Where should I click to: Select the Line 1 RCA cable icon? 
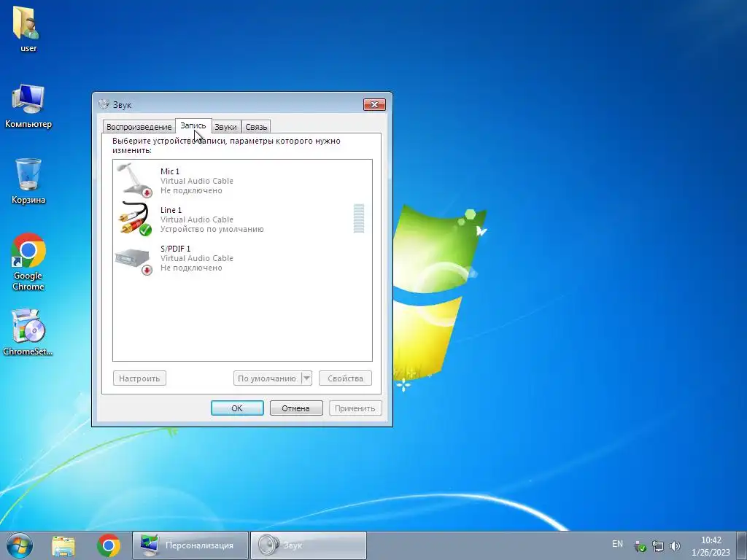135,219
